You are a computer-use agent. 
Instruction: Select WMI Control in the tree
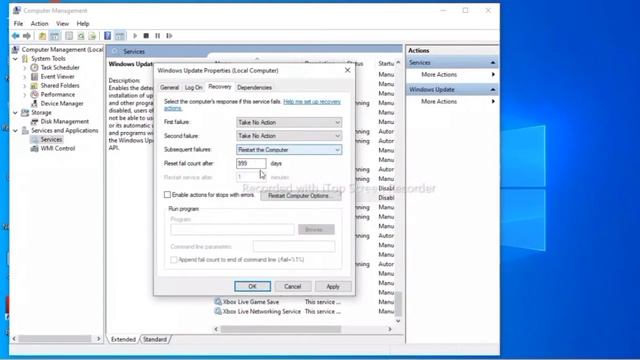coord(58,148)
